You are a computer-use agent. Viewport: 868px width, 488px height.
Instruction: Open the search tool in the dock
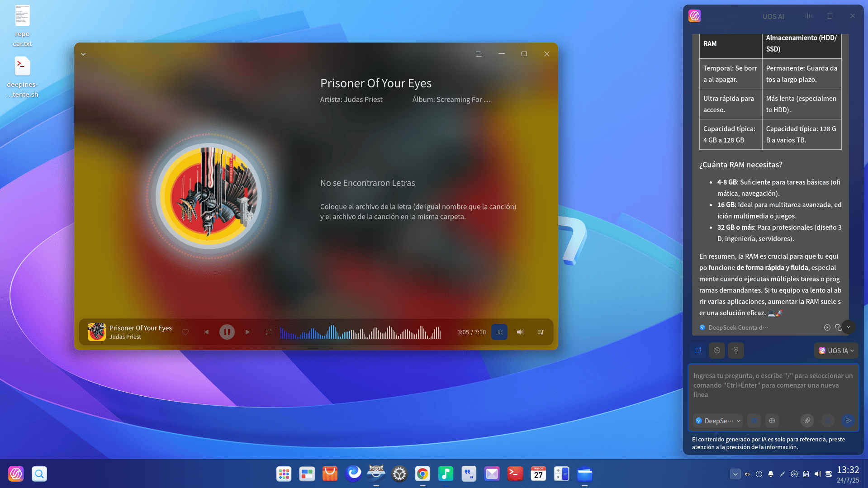[39, 474]
